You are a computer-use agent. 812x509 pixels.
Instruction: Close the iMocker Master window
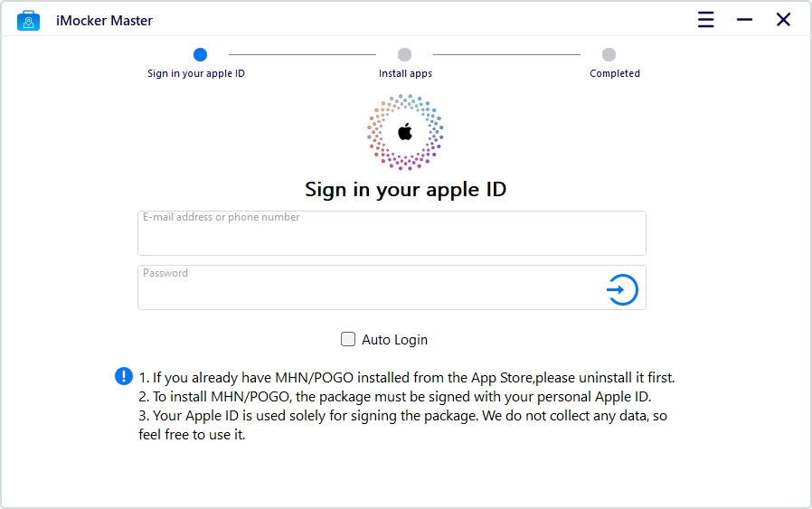pyautogui.click(x=784, y=20)
